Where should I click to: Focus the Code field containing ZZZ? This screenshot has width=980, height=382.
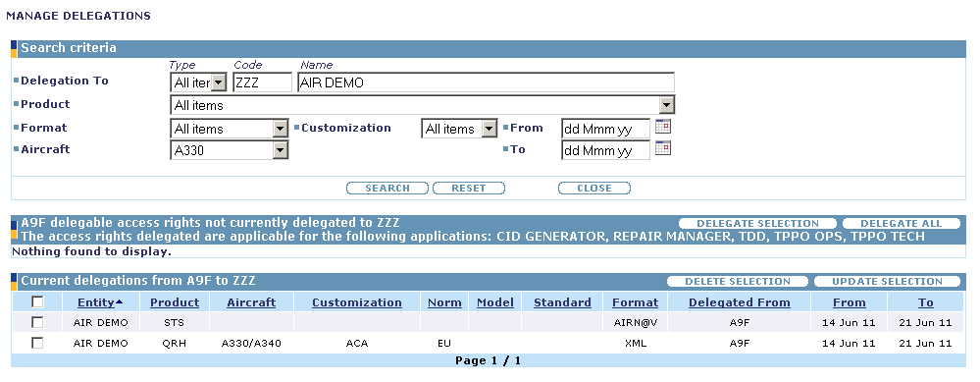[263, 82]
